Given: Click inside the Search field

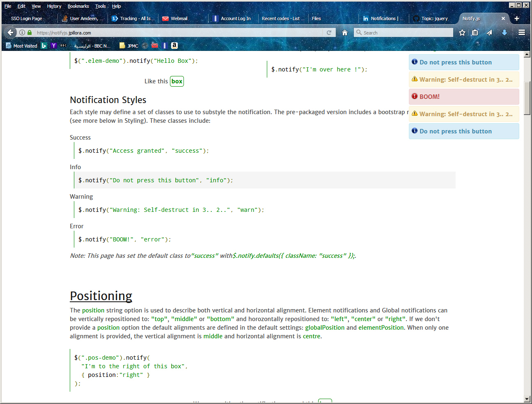Looking at the screenshot, I should pyautogui.click(x=406, y=32).
